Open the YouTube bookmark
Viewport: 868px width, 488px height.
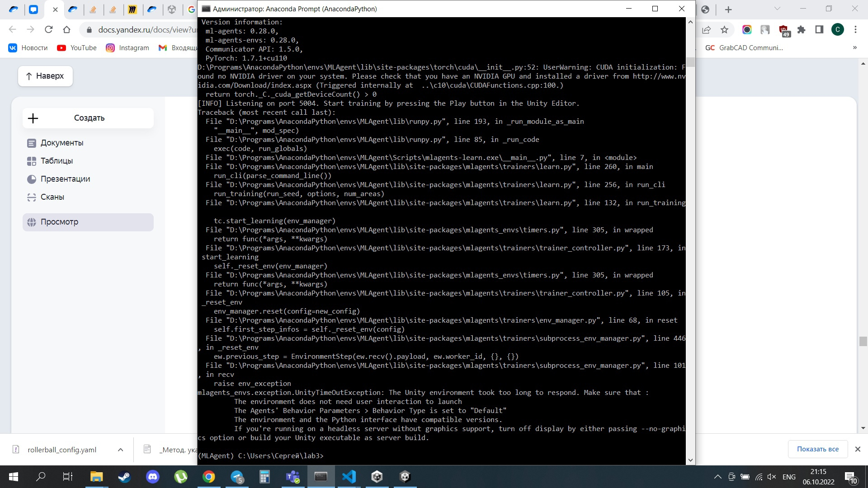coord(77,48)
